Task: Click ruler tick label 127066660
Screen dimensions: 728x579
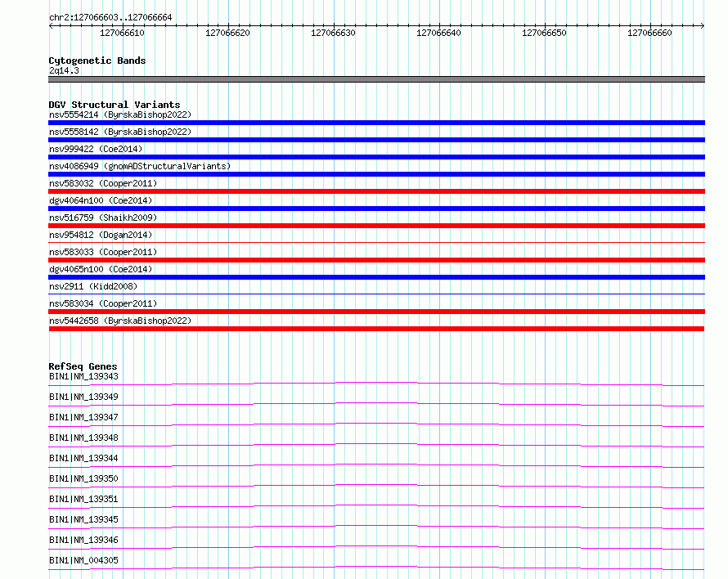Action: click(x=649, y=33)
